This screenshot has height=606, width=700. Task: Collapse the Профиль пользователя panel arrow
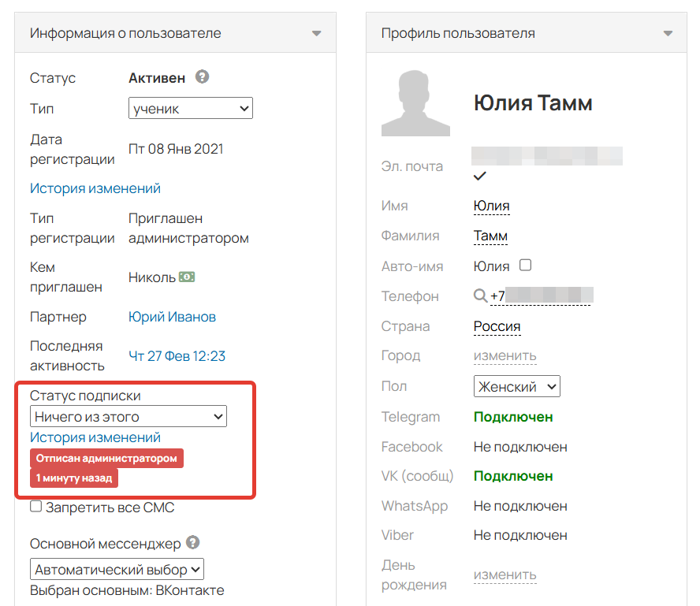[668, 34]
